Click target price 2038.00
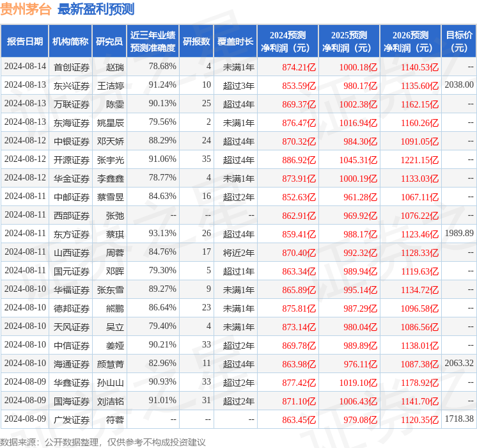Image resolution: width=477 pixels, height=448 pixels. pyautogui.click(x=459, y=84)
